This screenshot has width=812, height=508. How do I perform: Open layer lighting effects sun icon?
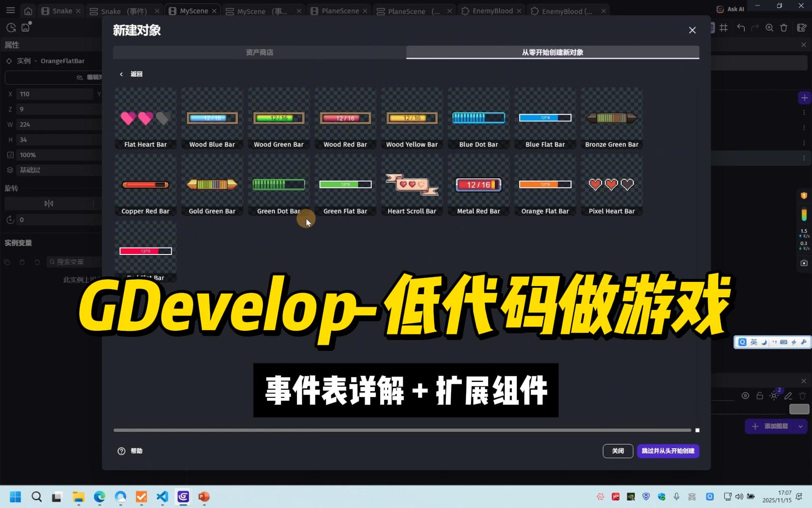coord(774,396)
